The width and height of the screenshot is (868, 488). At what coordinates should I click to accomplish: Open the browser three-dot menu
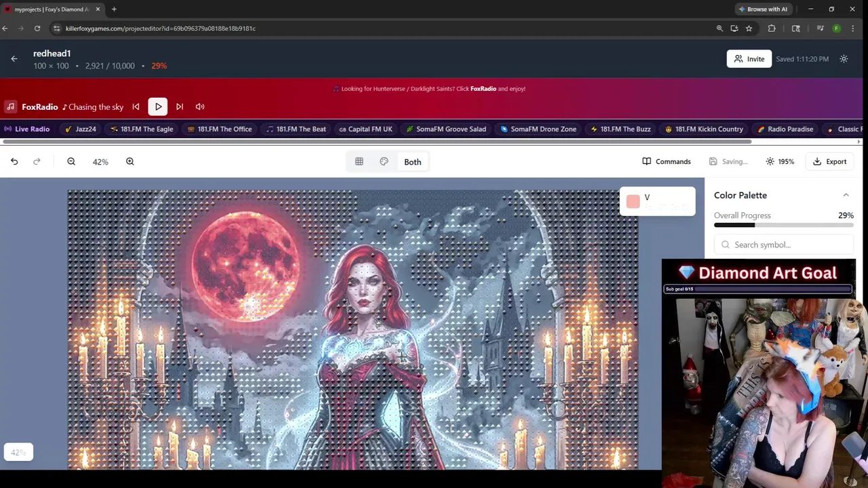(852, 28)
